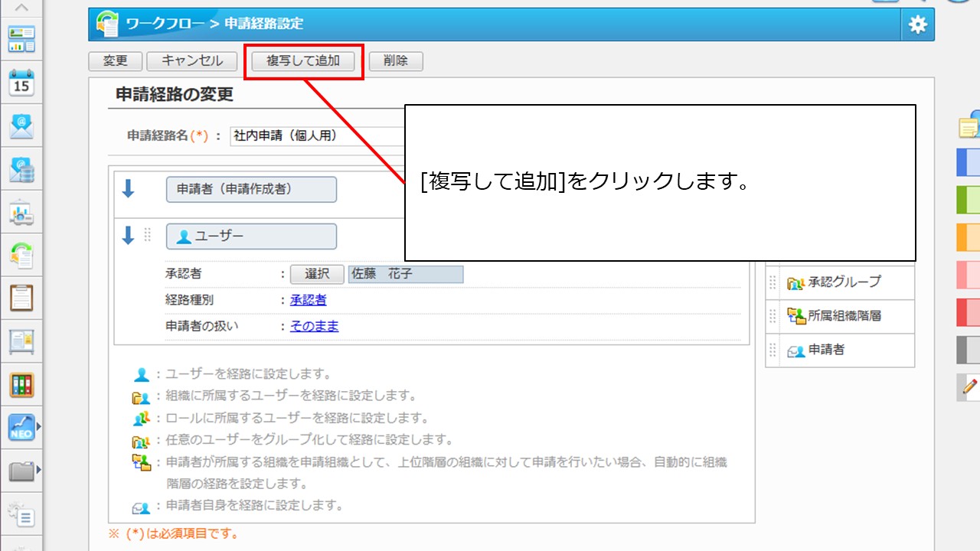Open the presentation chart icon in sidebar
980x551 pixels.
21,212
